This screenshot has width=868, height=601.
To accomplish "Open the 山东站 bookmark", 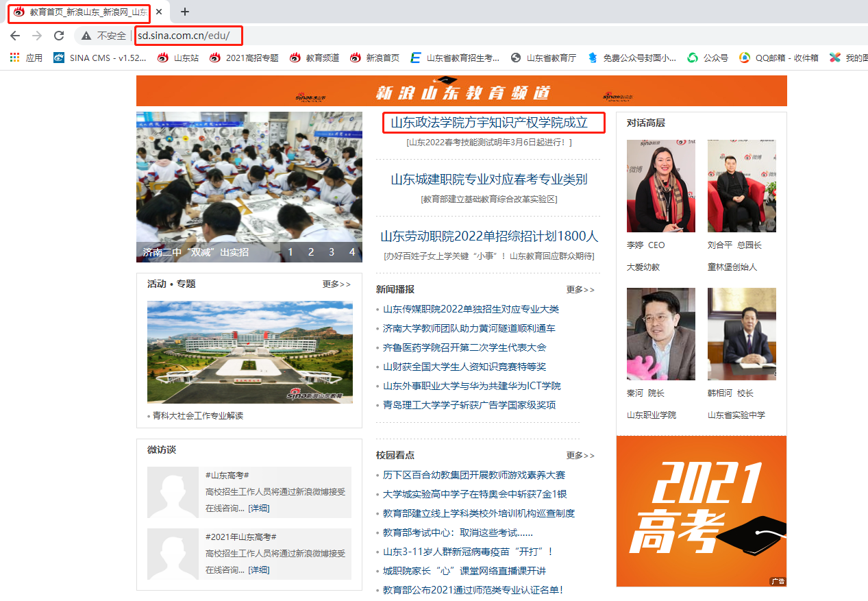I will 178,58.
